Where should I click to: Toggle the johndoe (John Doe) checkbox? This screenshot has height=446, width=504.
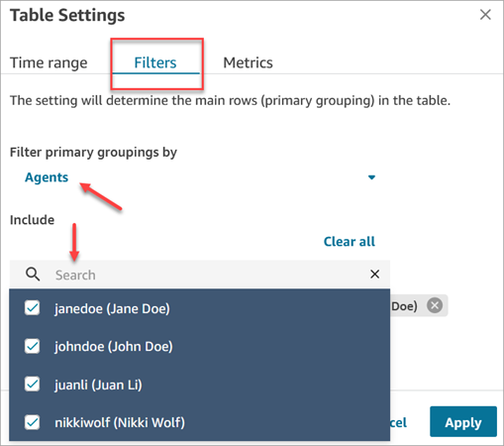point(32,346)
